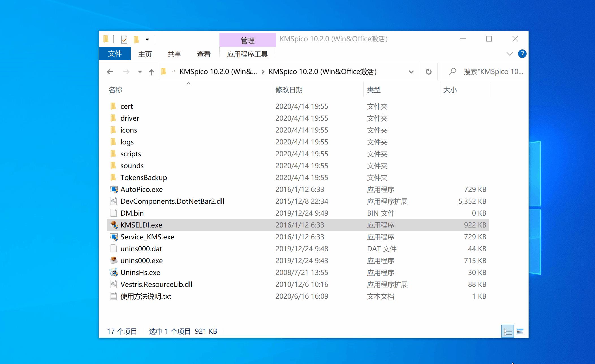Go up to the parent folder

point(152,71)
